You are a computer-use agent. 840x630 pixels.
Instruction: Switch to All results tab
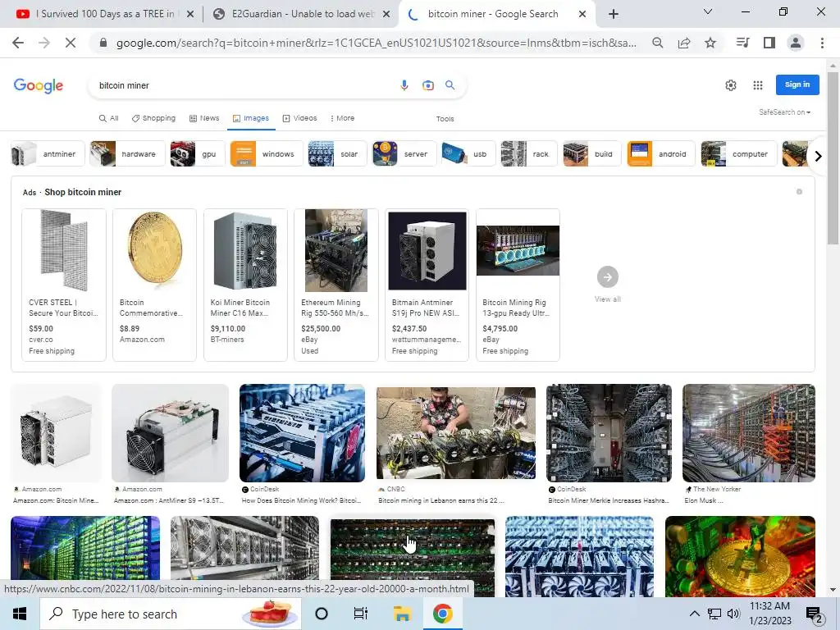109,118
